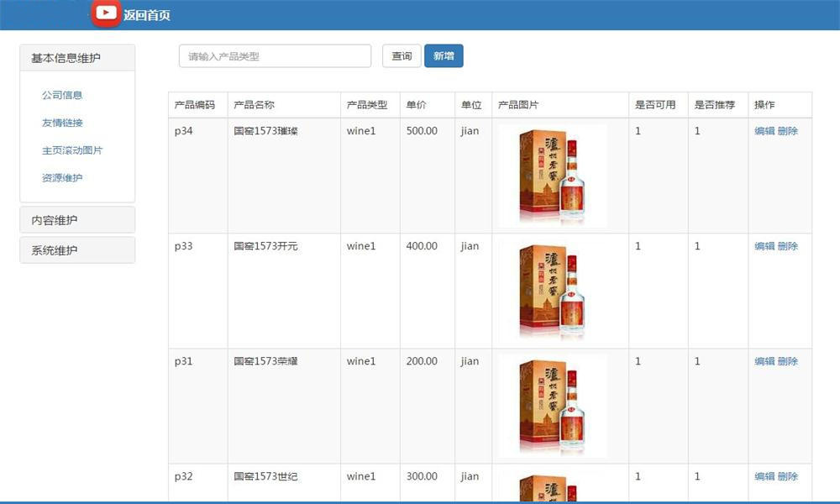The image size is (840, 504).
Task: Click the 国窖1573世纪 name cell
Action: (x=284, y=482)
